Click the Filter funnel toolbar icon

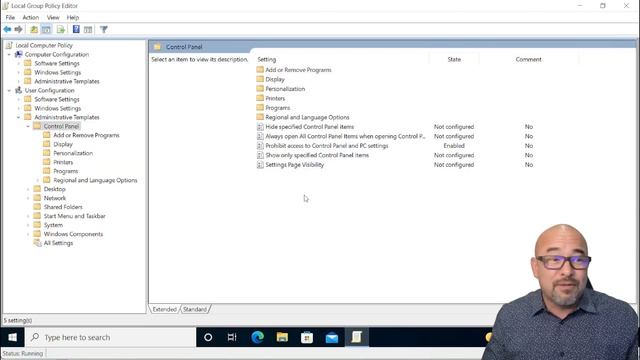tap(104, 29)
